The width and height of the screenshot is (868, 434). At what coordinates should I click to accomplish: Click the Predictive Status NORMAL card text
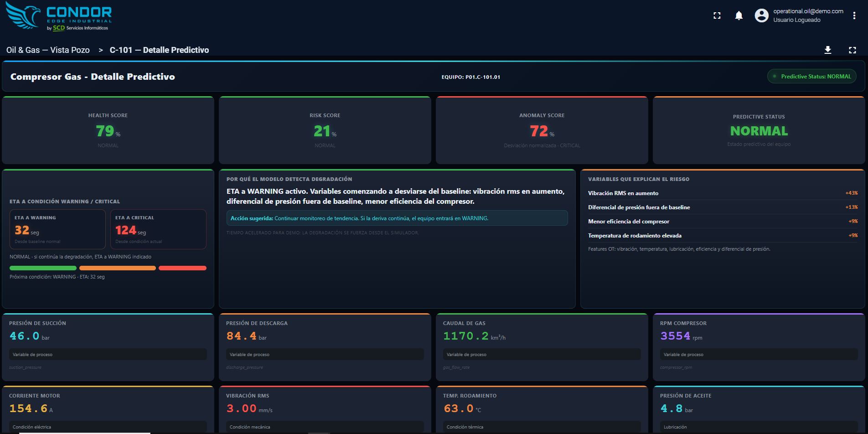pos(759,131)
